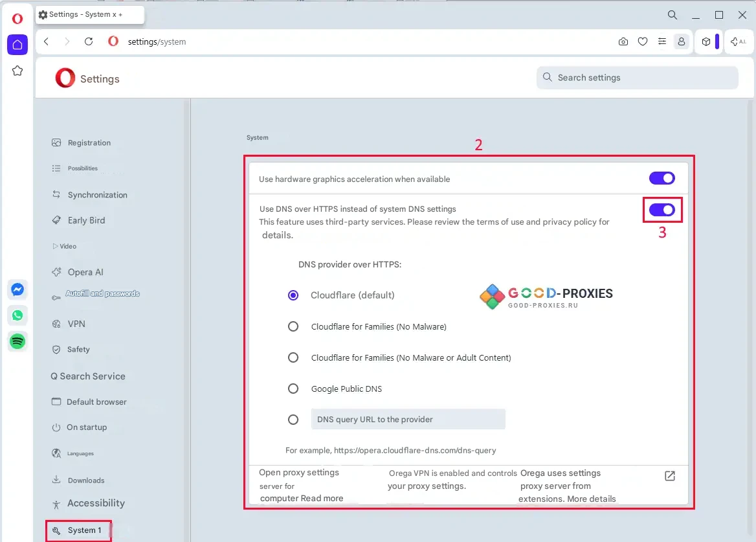This screenshot has height=542, width=756.
Task: Select No Malware or Adult Content option
Action: 293,358
